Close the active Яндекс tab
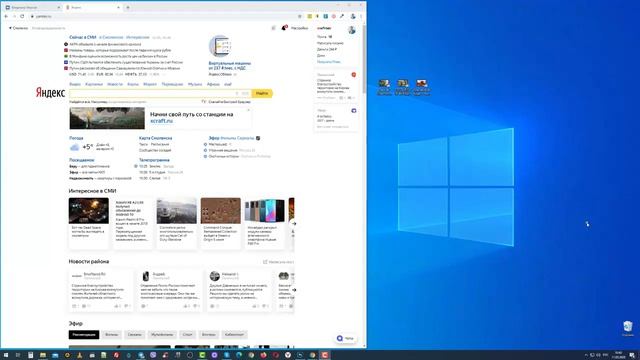 (118, 7)
